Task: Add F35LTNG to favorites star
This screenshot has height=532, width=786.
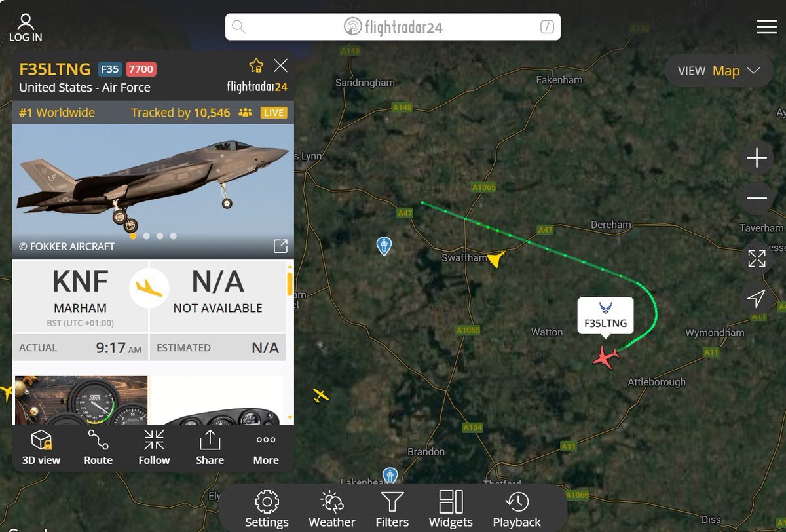Action: point(256,66)
